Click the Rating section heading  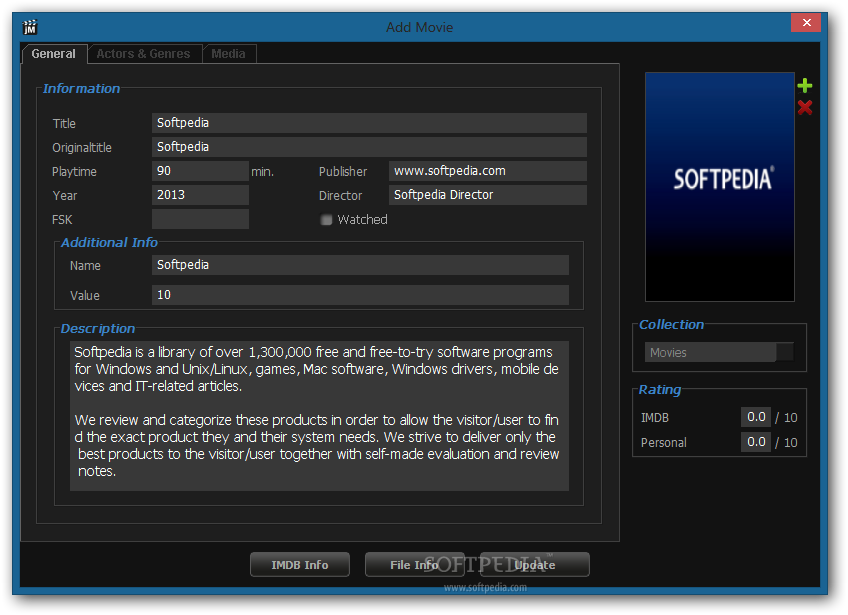[x=660, y=389]
